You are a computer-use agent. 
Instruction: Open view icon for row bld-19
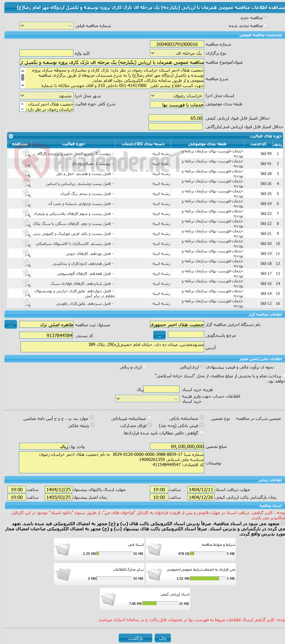click(26, 253)
